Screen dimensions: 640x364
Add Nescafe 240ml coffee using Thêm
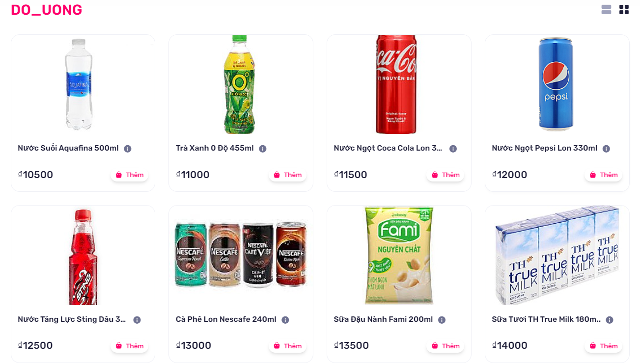(287, 346)
